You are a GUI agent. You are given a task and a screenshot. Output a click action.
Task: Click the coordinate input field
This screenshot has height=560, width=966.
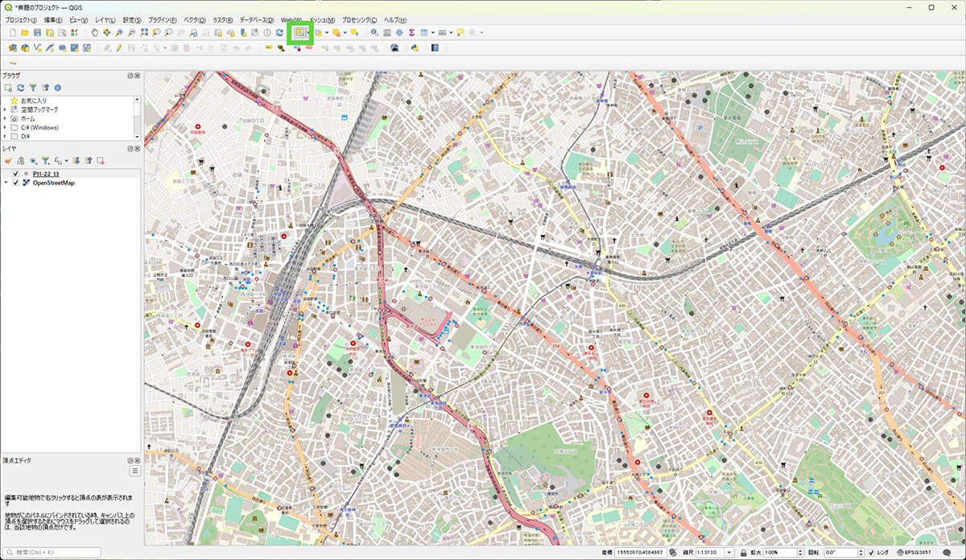641,552
